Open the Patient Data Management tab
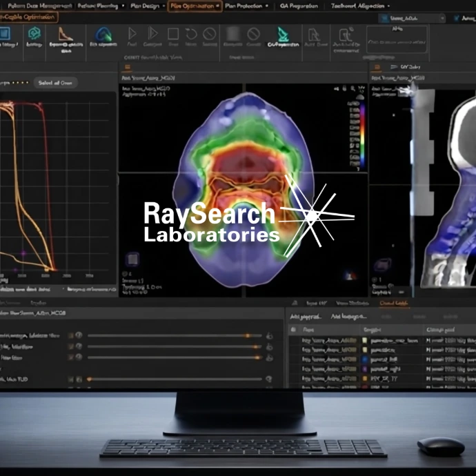 click(40, 6)
